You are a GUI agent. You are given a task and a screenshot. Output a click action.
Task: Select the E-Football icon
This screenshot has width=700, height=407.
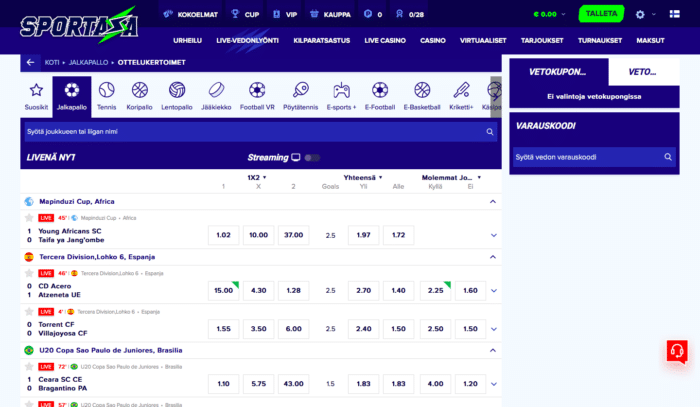(380, 90)
